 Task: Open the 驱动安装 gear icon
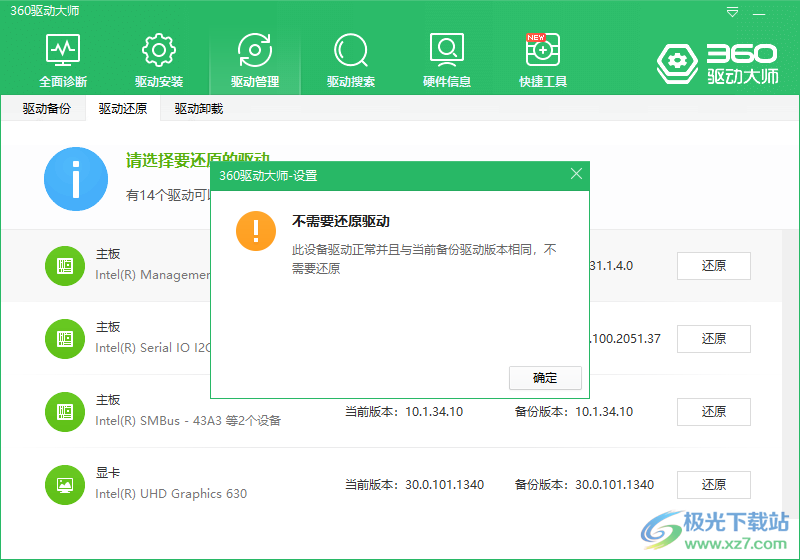pyautogui.click(x=159, y=60)
